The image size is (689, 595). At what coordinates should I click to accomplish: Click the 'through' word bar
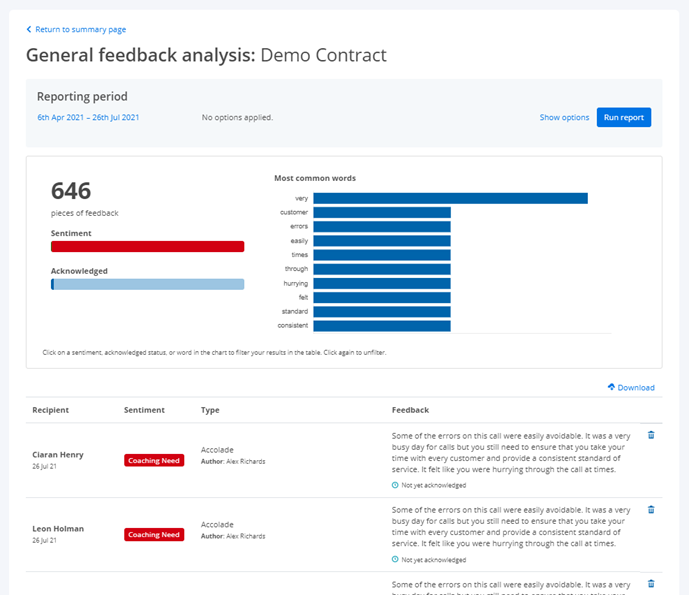(382, 269)
